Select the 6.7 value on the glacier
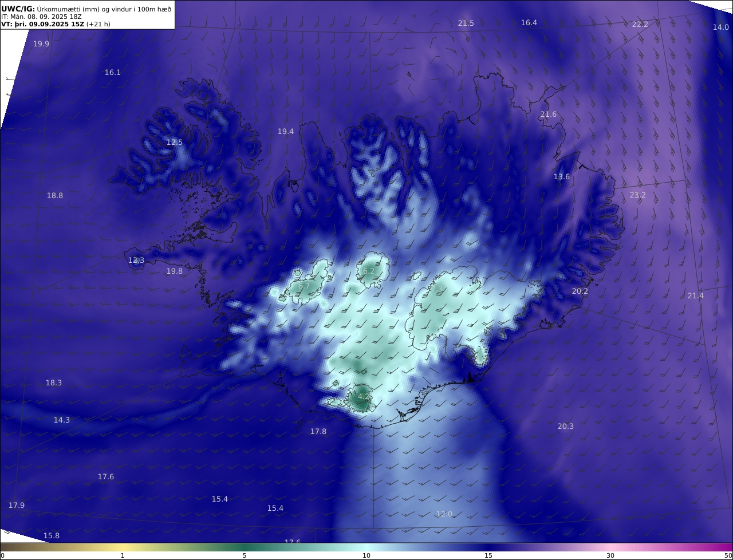This screenshot has width=733, height=560. (304, 286)
